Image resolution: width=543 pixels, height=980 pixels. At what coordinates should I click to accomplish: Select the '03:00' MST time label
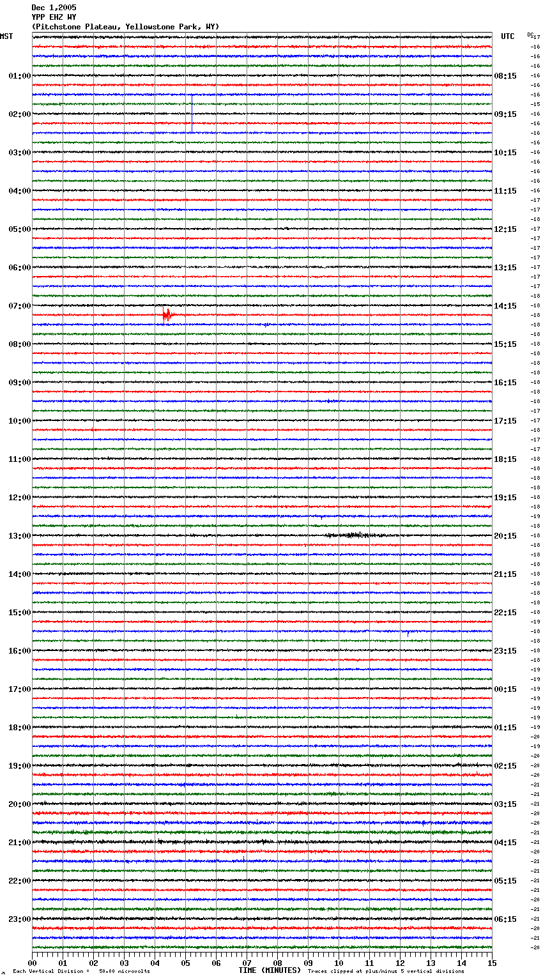pos(20,153)
